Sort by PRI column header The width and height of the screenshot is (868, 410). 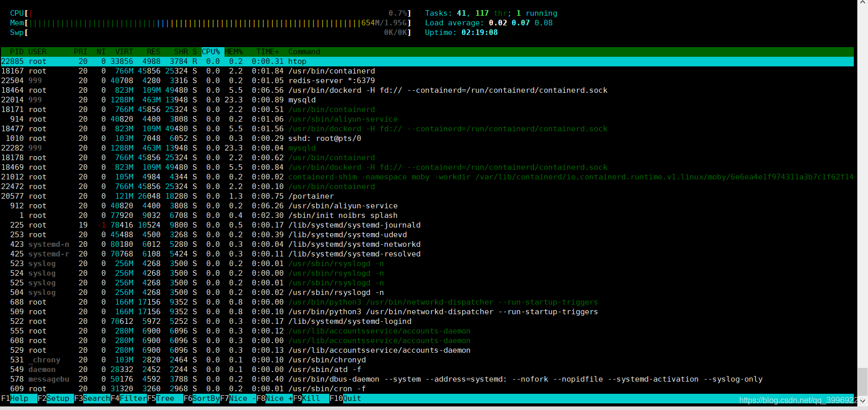point(81,52)
